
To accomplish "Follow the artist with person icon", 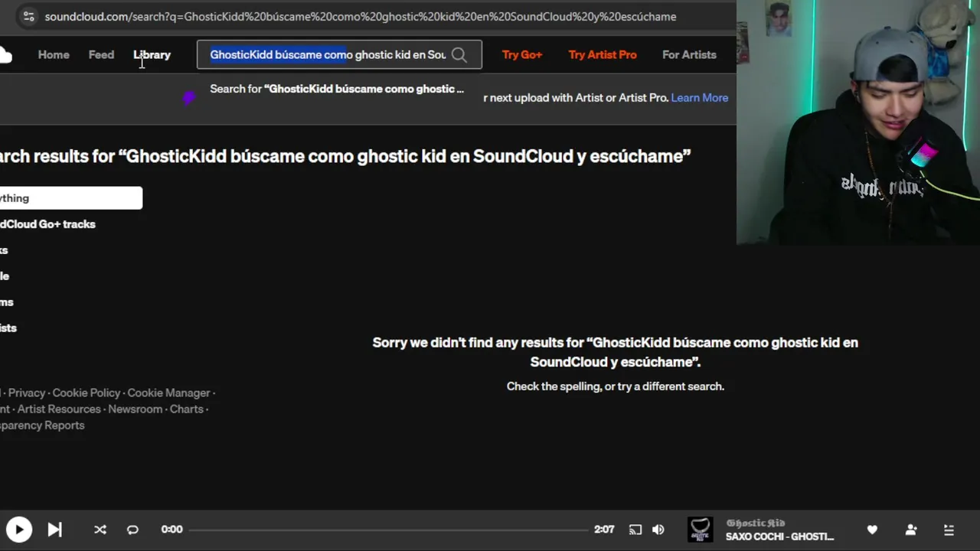I will pyautogui.click(x=911, y=530).
